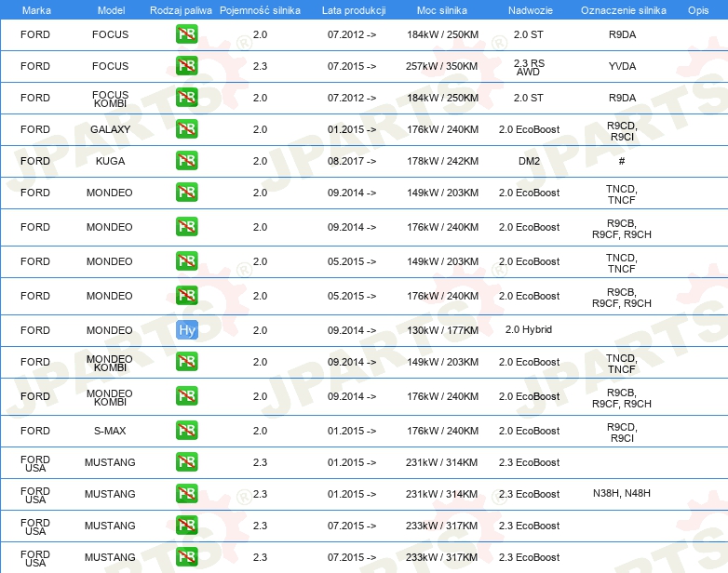Click the 130kW / 177KM power value

tap(442, 330)
